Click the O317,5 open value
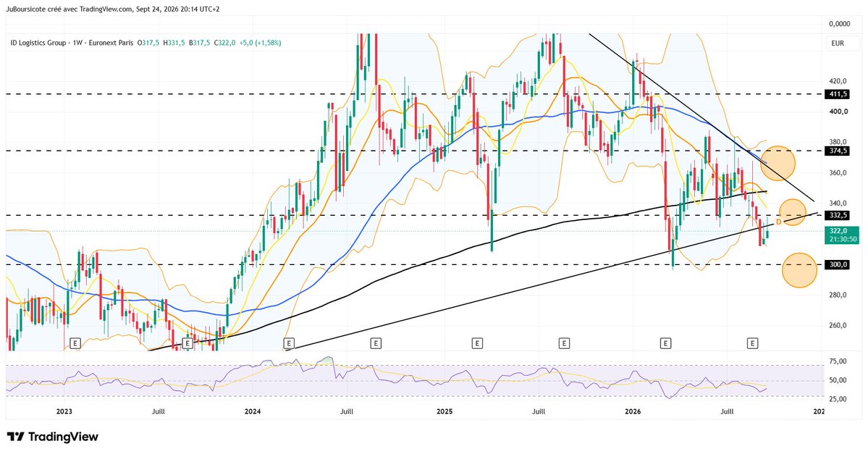 coord(148,43)
